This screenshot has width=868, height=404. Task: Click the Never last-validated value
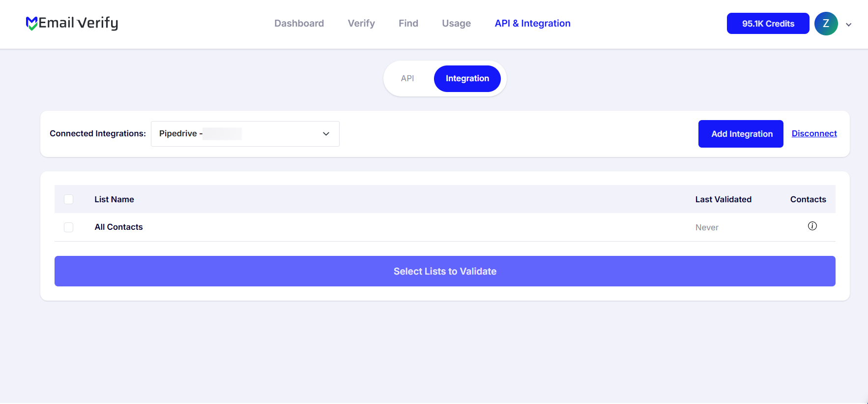pos(707,227)
